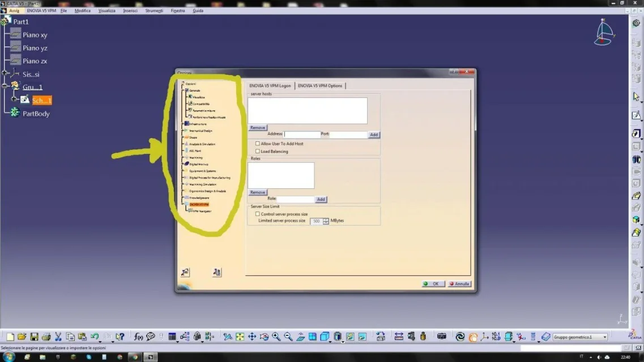Image resolution: width=644 pixels, height=362 pixels.
Task: Expand the Sis...si tree node
Action: tap(5, 73)
